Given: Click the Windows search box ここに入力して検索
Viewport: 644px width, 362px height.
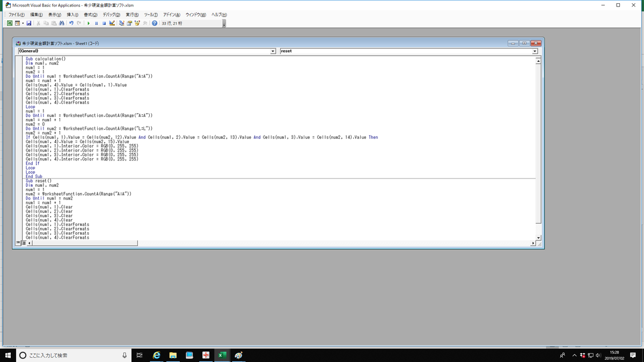Looking at the screenshot, I should click(x=74, y=355).
